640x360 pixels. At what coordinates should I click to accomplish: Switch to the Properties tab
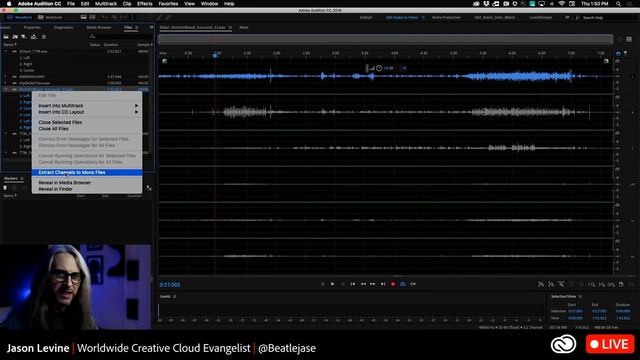click(x=32, y=27)
